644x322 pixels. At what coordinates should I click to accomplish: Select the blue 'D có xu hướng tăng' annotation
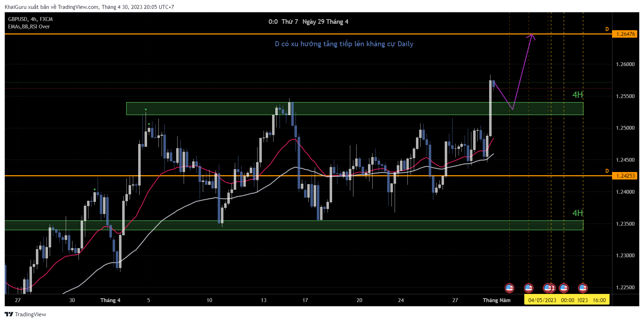point(344,44)
